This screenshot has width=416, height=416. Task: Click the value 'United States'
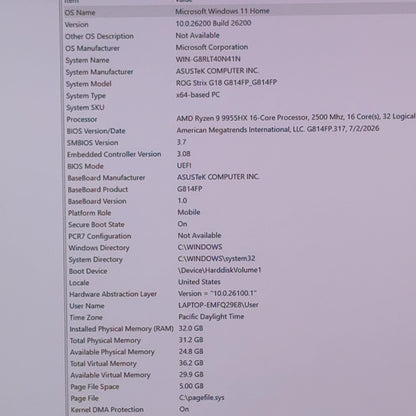click(199, 282)
